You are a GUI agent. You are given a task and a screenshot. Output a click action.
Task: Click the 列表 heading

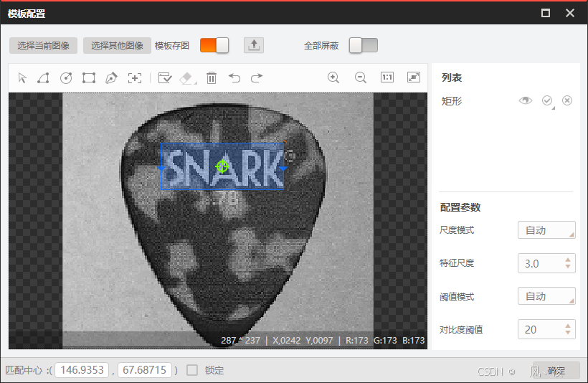452,77
